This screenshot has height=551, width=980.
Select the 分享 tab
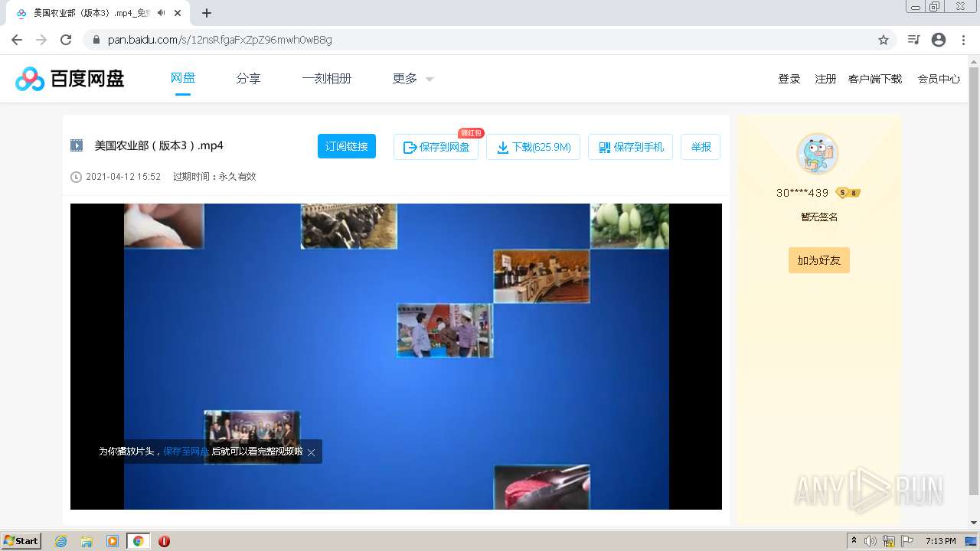248,78
